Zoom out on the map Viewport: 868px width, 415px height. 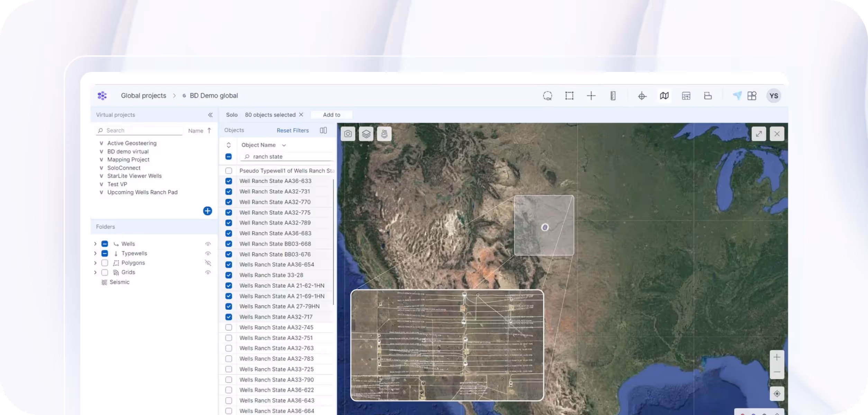coord(777,372)
